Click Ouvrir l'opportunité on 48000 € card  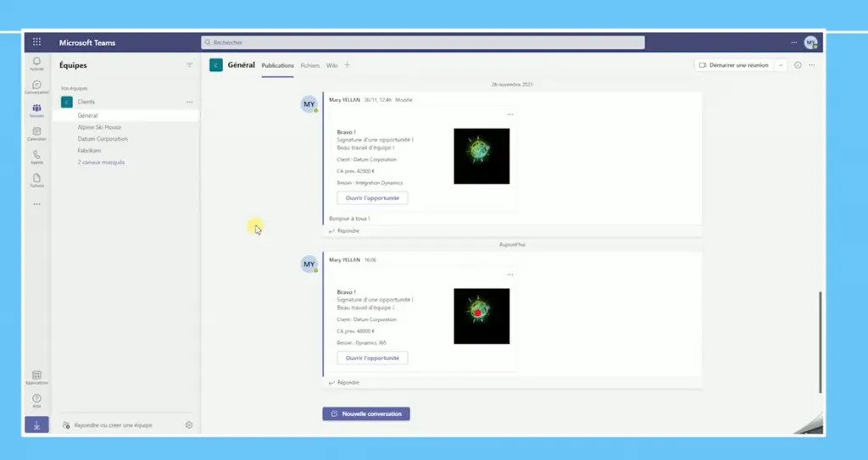[x=372, y=357]
